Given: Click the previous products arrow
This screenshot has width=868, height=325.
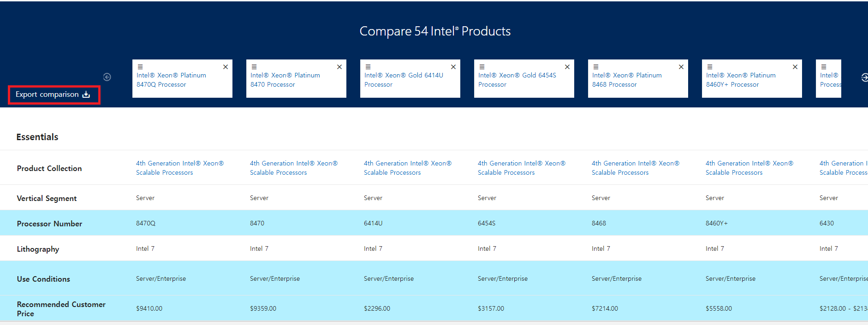Looking at the screenshot, I should point(107,77).
